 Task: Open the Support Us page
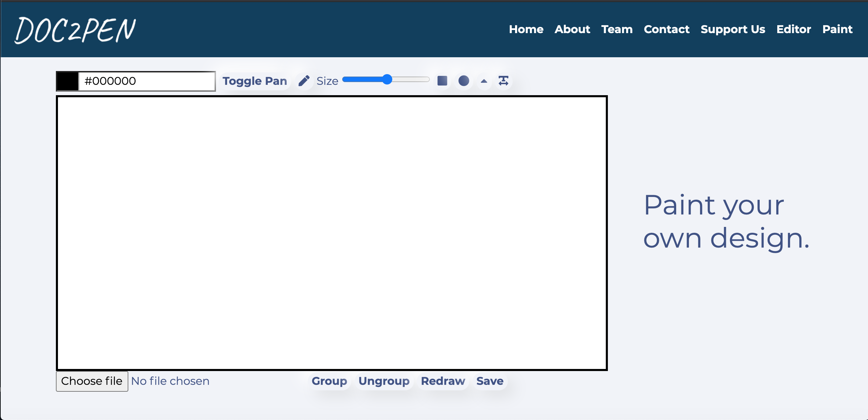732,29
